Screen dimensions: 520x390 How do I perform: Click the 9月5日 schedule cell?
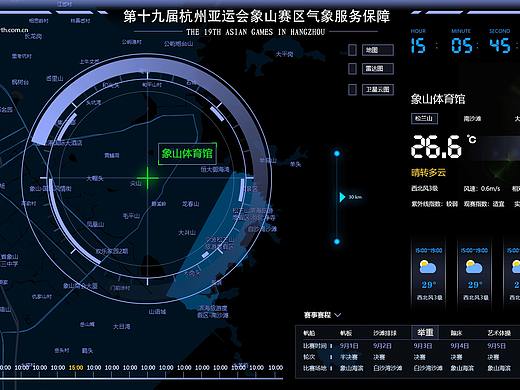pyautogui.click(x=497, y=346)
